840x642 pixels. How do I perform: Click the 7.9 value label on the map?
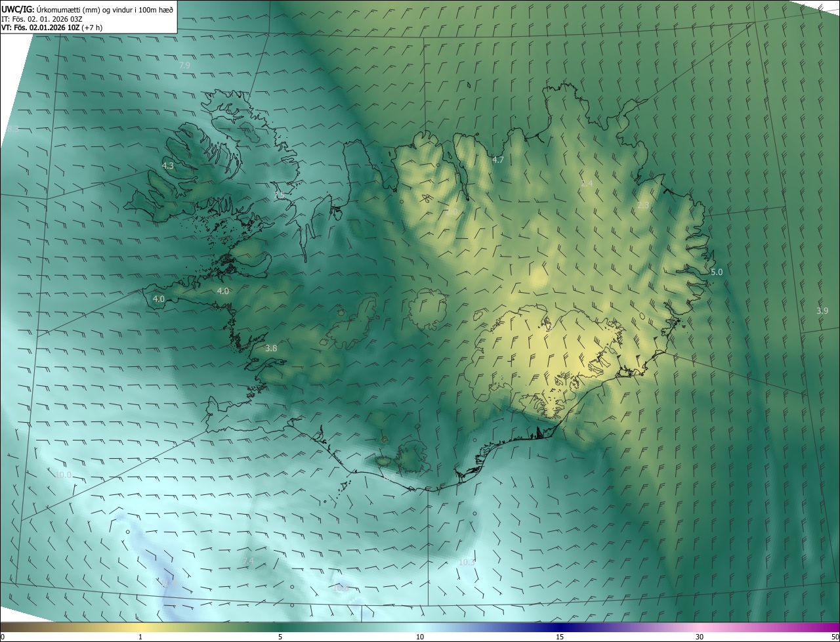(x=184, y=66)
